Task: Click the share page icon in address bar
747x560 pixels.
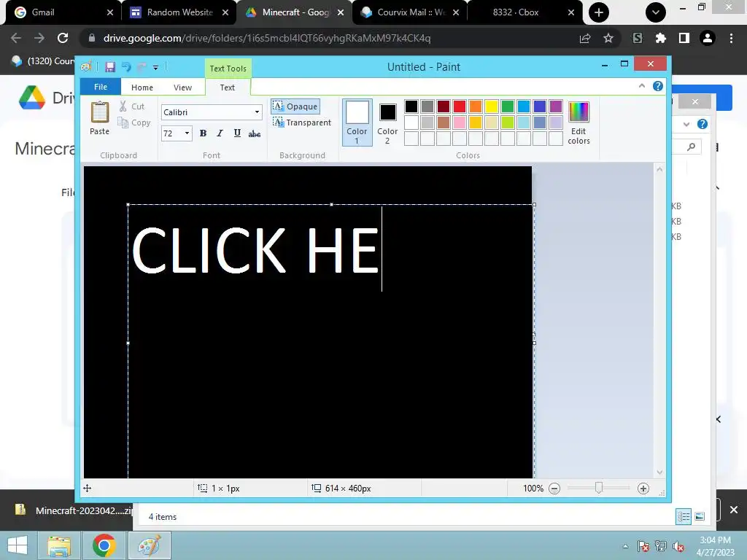Action: pos(585,38)
